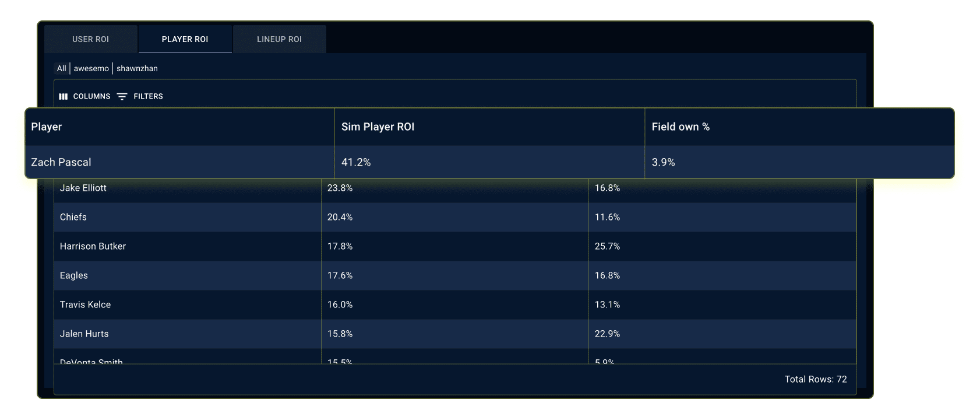
Task: Sort by the Player column header
Action: coord(47,127)
